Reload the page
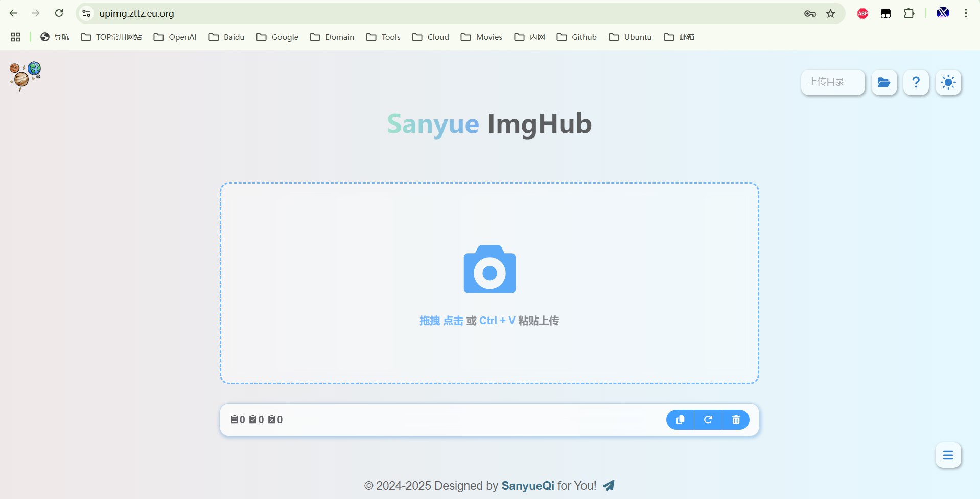 click(59, 13)
